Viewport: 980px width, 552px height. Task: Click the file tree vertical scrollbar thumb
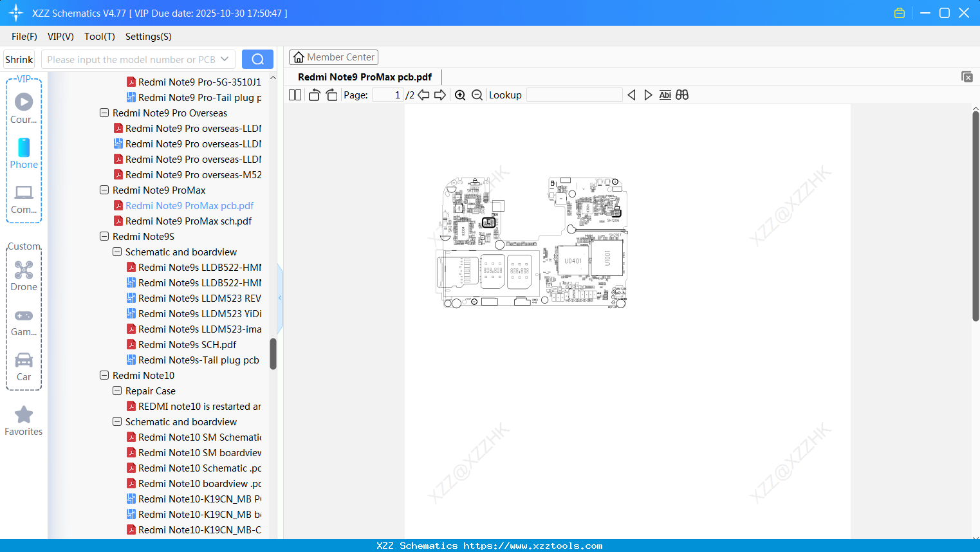coord(273,354)
